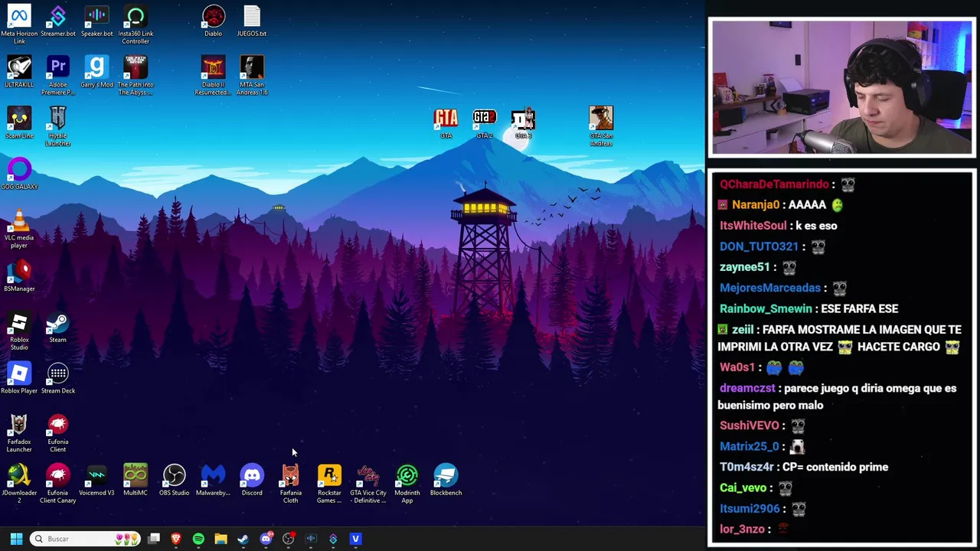Open the Farfadox Launcher icon
Image resolution: width=980 pixels, height=551 pixels.
[19, 432]
